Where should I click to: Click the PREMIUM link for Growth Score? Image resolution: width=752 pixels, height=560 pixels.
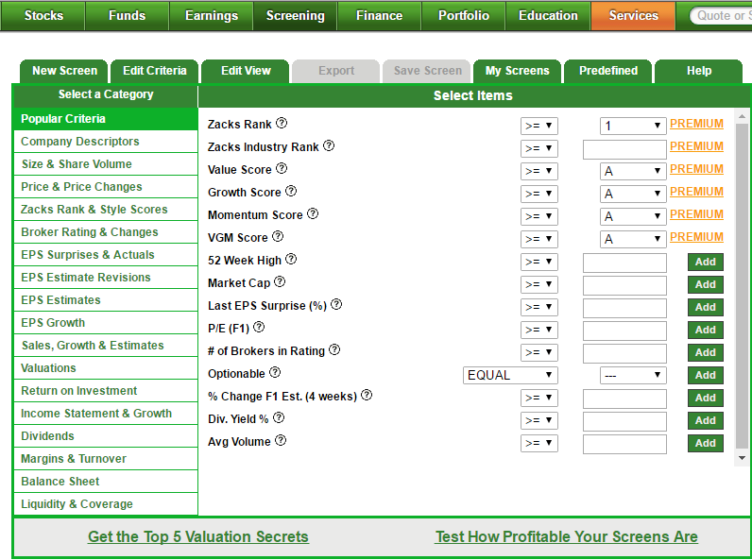[696, 192]
